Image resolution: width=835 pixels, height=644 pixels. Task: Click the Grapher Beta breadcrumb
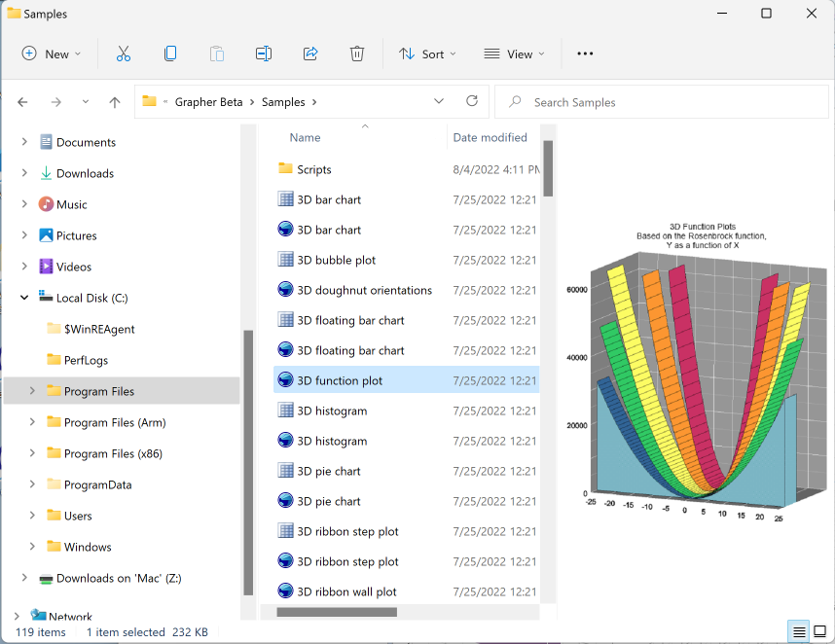[209, 102]
